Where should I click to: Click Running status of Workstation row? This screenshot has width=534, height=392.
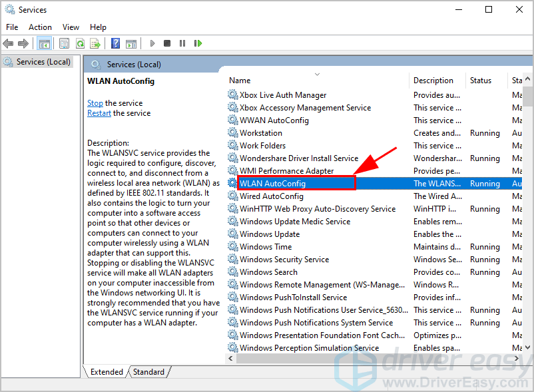click(x=485, y=133)
